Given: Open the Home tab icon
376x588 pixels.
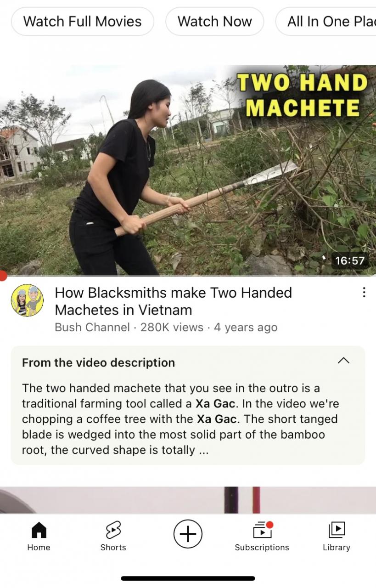Looking at the screenshot, I should [x=39, y=530].
